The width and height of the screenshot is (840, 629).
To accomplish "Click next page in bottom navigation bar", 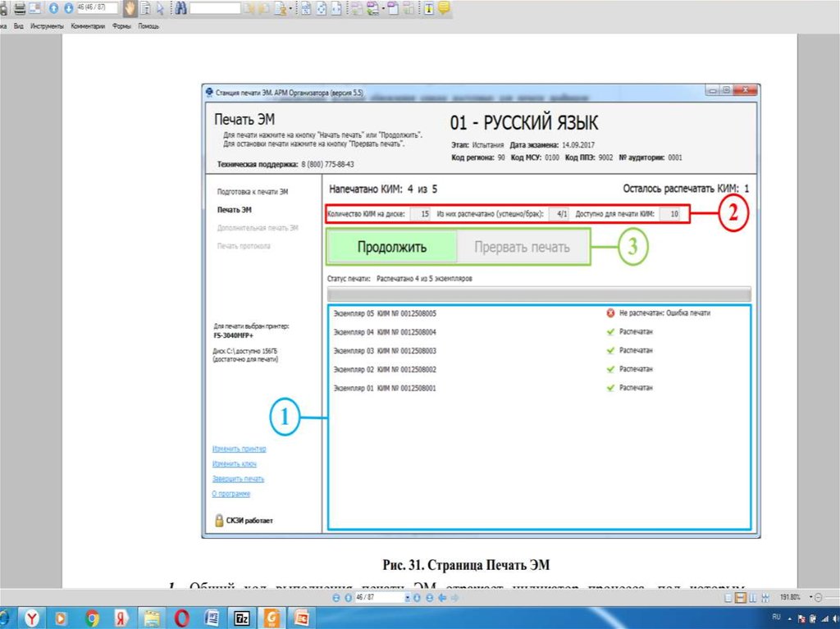I will (417, 598).
